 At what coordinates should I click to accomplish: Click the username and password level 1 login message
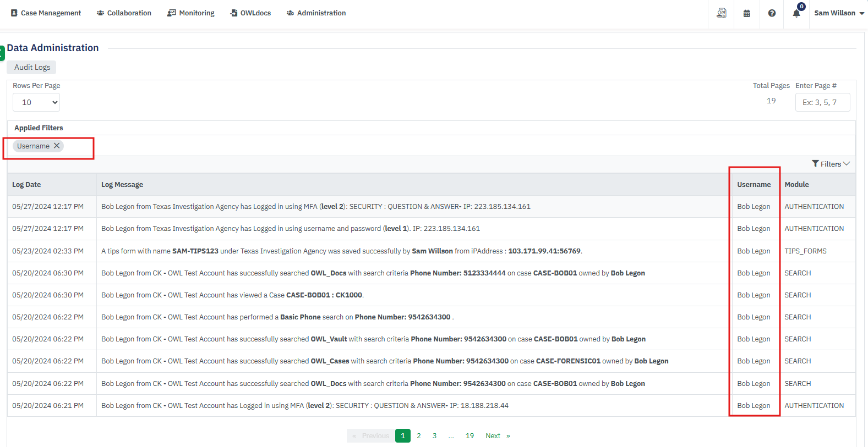coord(291,229)
